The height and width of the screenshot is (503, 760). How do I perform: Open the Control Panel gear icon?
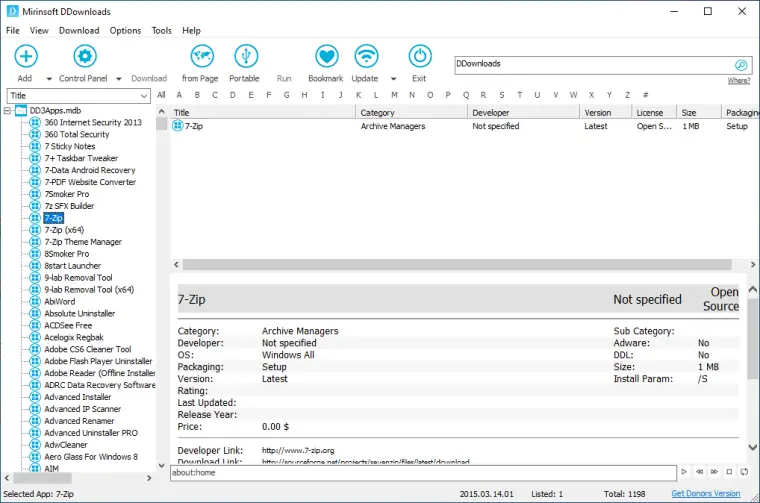click(85, 56)
